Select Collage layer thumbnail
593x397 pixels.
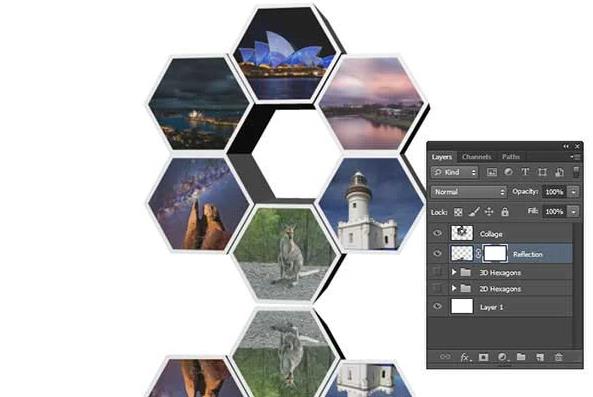(462, 233)
